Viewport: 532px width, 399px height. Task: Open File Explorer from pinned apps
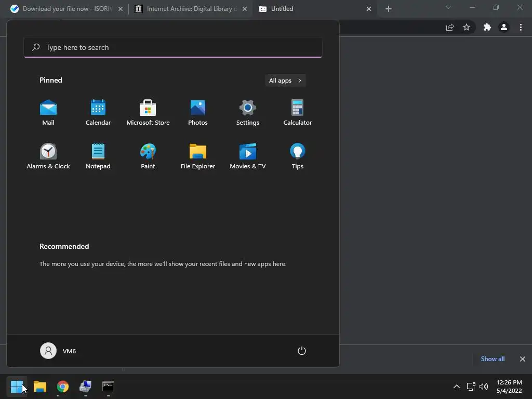click(198, 156)
